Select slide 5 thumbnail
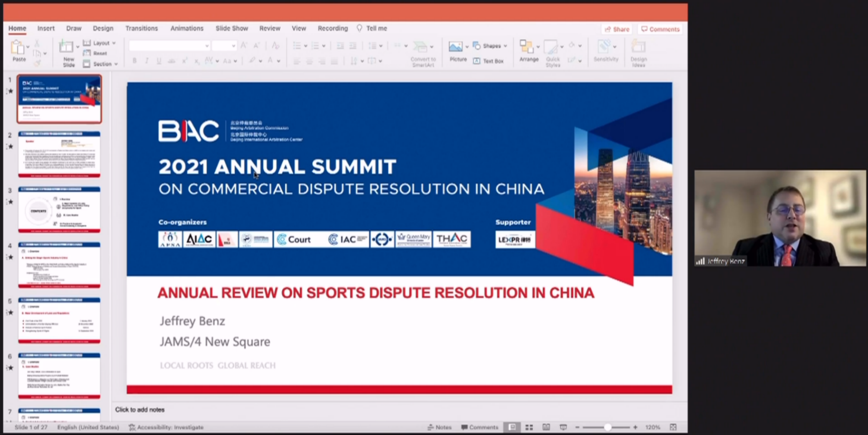Viewport: 868px width, 435px height. (59, 320)
